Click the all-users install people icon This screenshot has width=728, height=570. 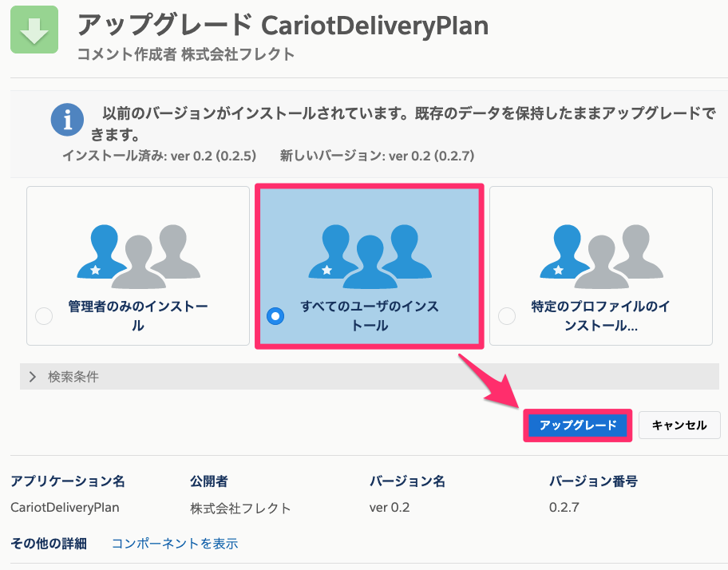tap(370, 257)
